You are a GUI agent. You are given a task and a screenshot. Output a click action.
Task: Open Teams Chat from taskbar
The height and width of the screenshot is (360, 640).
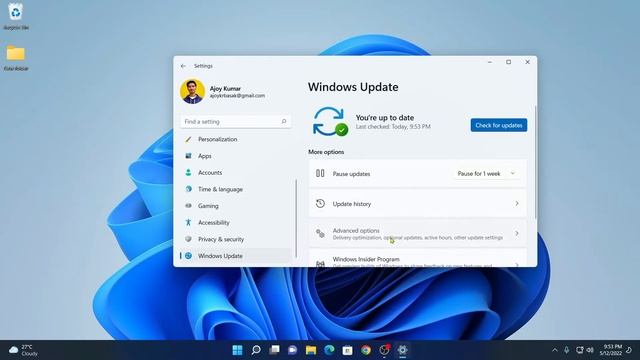pyautogui.click(x=293, y=350)
